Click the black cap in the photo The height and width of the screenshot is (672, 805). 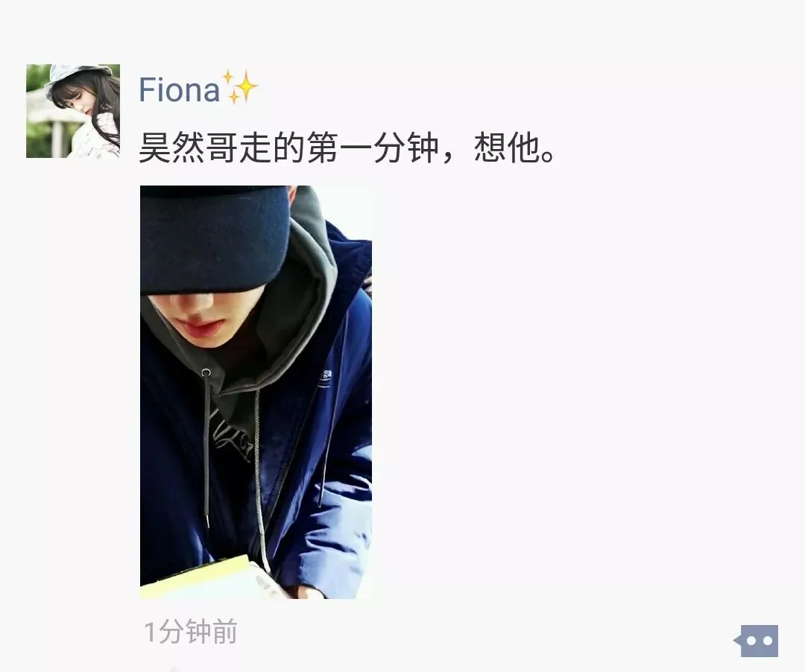point(213,238)
